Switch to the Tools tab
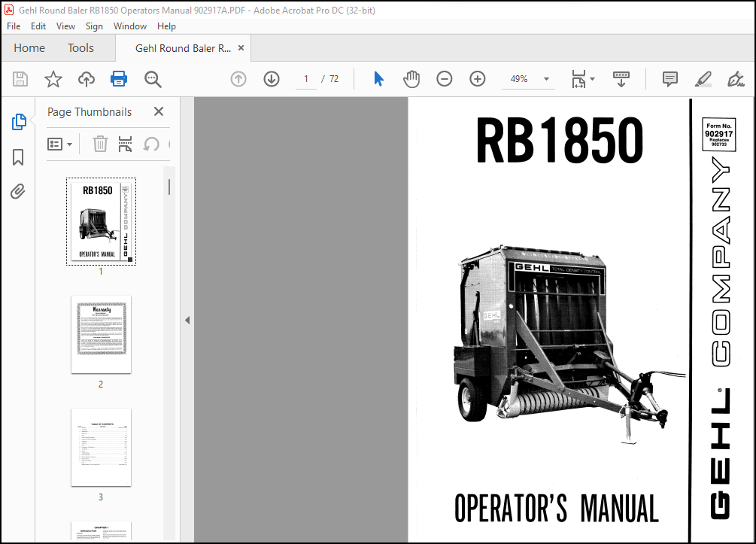756x544 pixels. (80, 47)
